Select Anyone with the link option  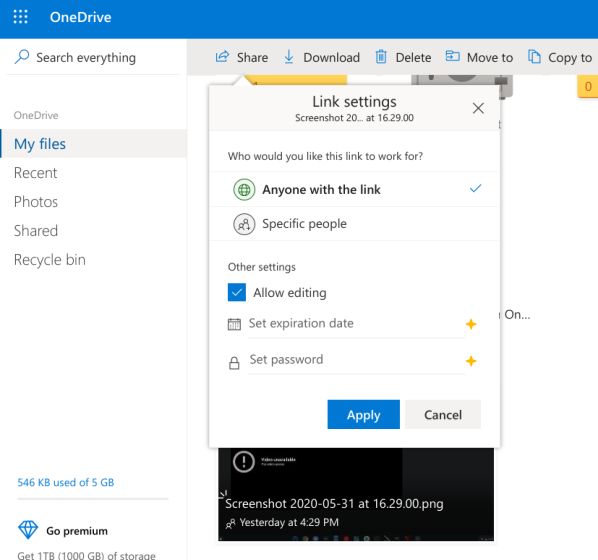[354, 189]
